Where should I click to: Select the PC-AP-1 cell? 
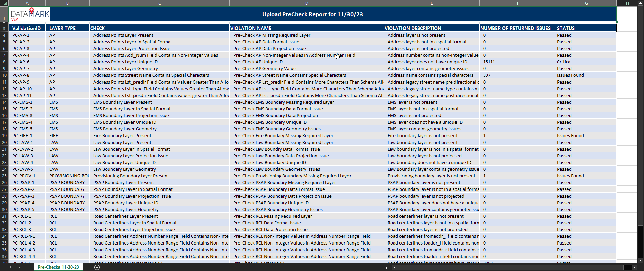tap(27, 35)
